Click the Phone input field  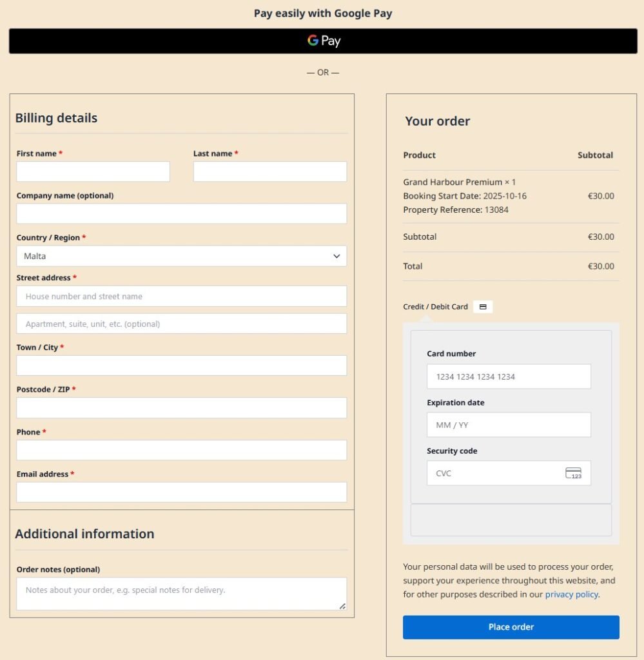tap(181, 450)
